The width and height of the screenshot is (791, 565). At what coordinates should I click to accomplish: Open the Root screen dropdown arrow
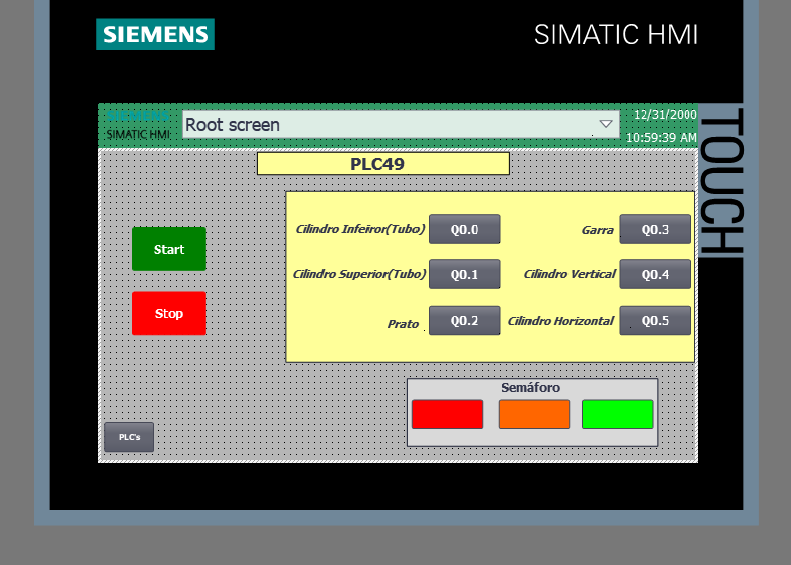point(606,124)
